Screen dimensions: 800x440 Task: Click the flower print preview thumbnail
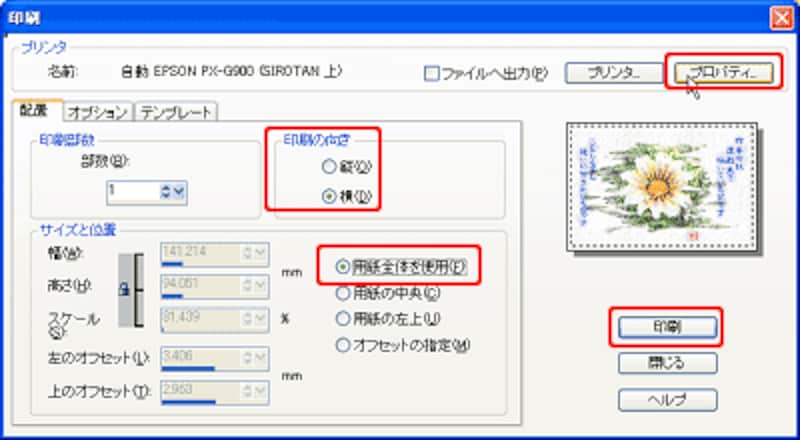[x=663, y=187]
